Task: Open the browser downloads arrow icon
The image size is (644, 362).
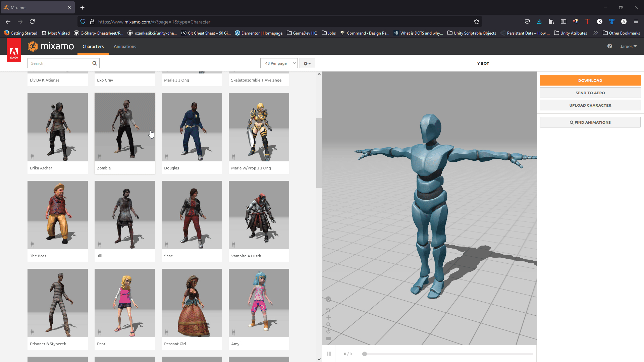Action: (539, 21)
